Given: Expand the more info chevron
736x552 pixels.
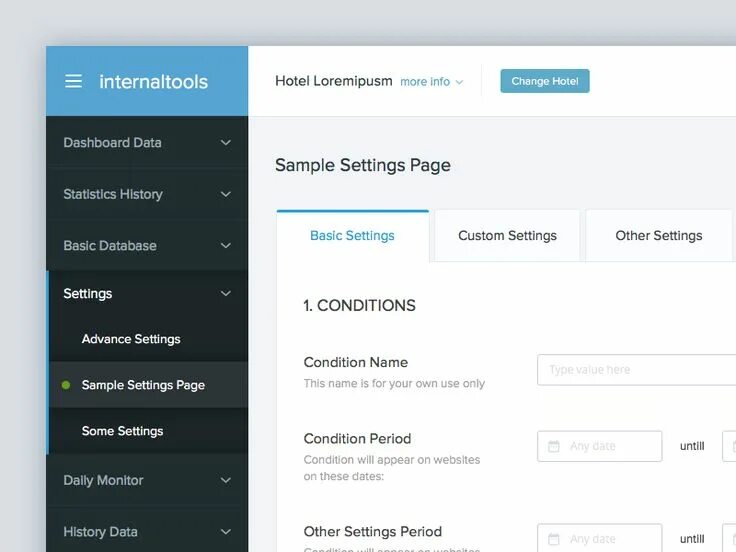Looking at the screenshot, I should 459,82.
